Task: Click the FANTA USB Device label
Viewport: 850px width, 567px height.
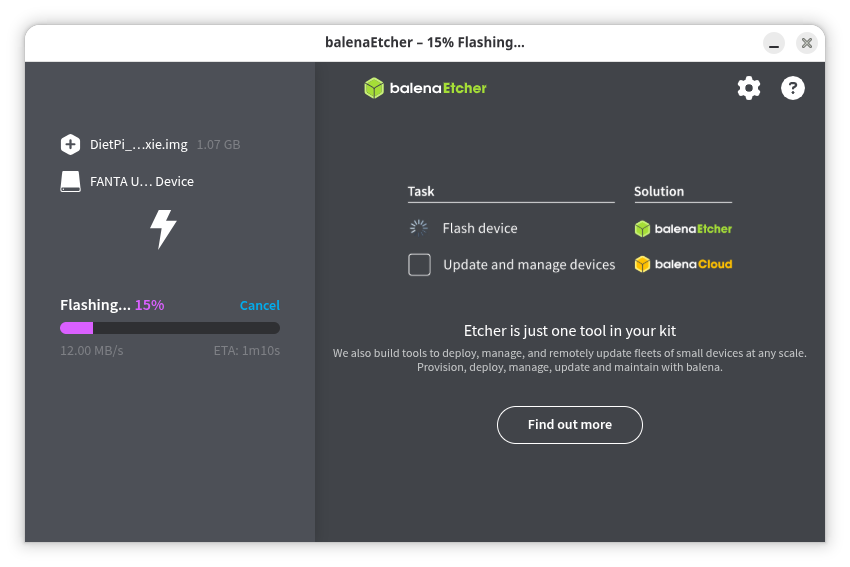Action: (141, 181)
